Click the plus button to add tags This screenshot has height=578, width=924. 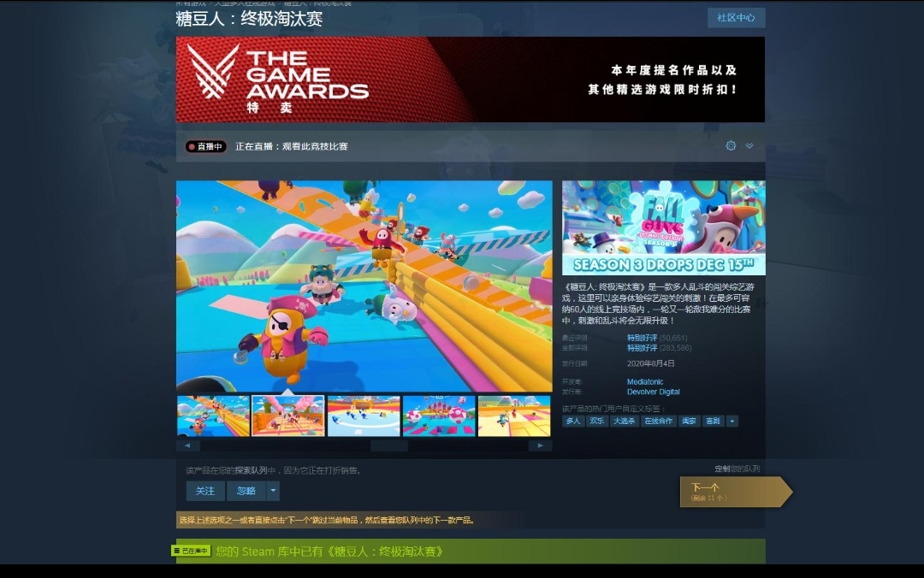731,422
